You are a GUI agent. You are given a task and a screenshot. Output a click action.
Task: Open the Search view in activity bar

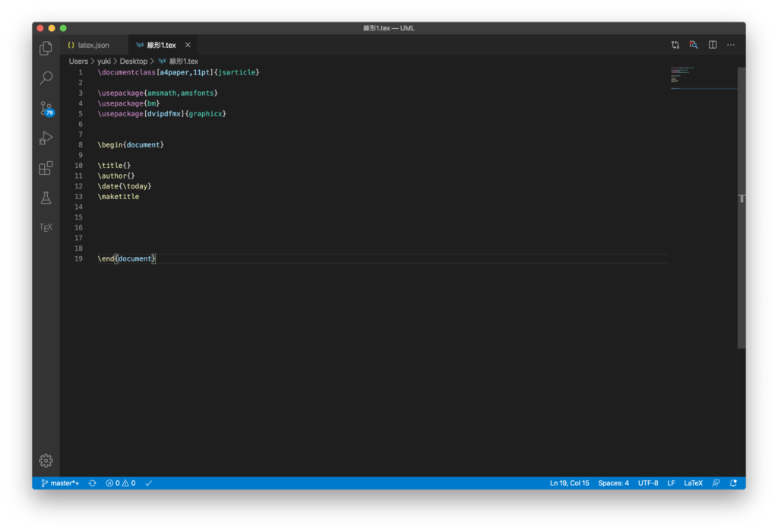pyautogui.click(x=46, y=78)
